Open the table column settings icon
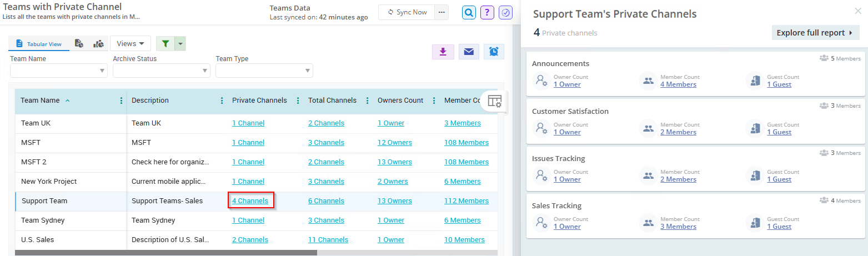 click(494, 101)
